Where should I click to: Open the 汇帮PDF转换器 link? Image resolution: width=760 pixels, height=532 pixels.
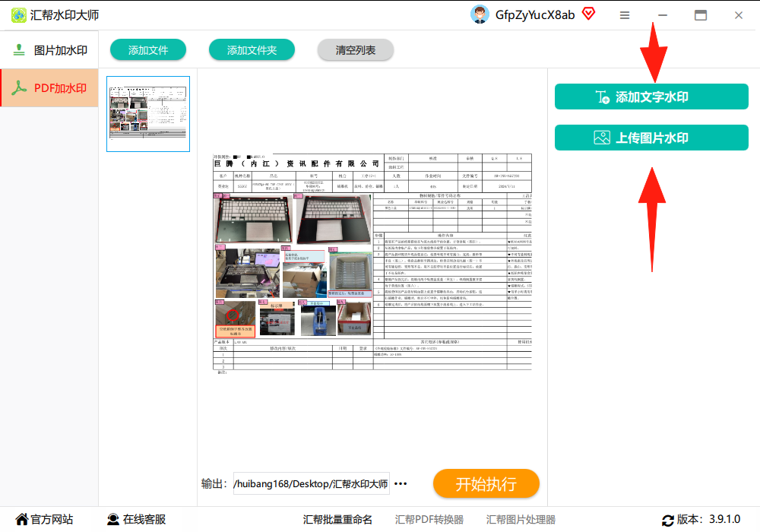pyautogui.click(x=429, y=519)
